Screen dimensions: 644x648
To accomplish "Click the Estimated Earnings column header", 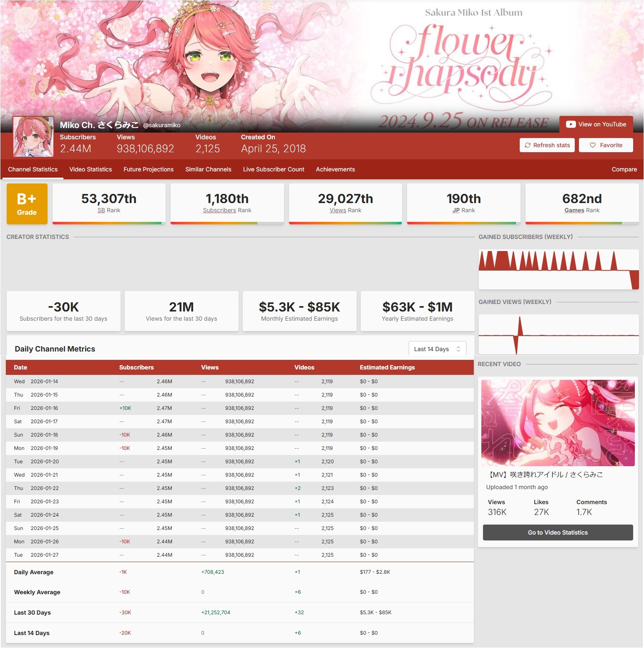I will 387,367.
